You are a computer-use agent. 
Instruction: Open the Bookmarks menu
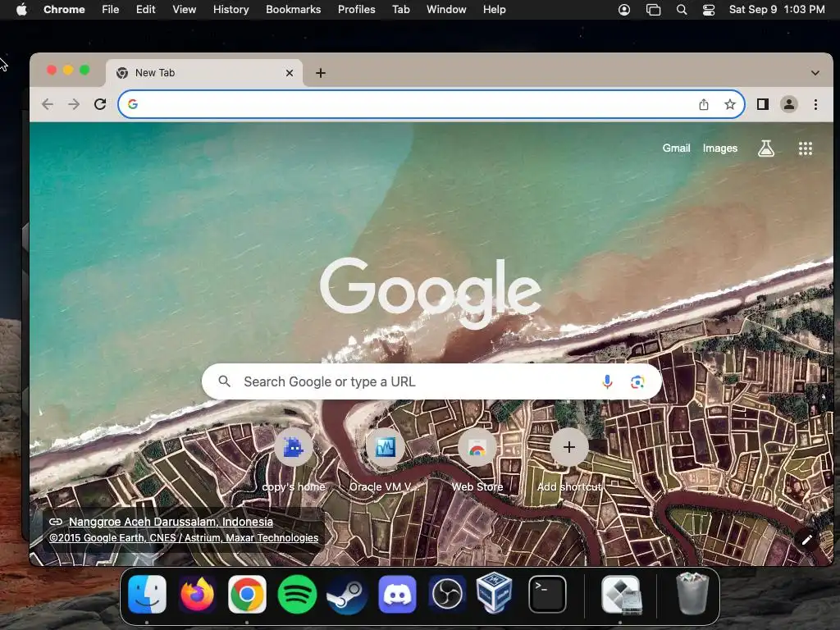[x=293, y=10]
